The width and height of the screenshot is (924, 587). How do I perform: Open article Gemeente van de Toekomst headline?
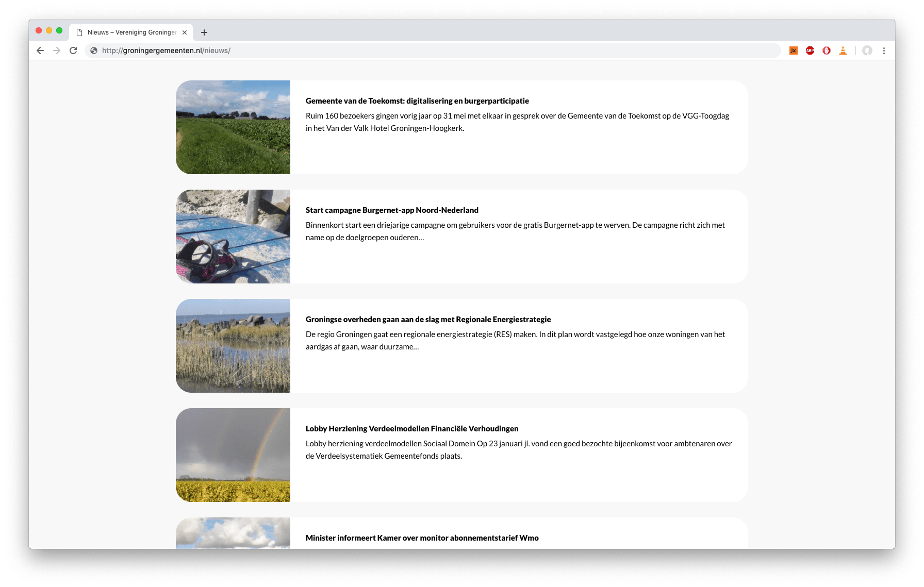[x=417, y=101]
